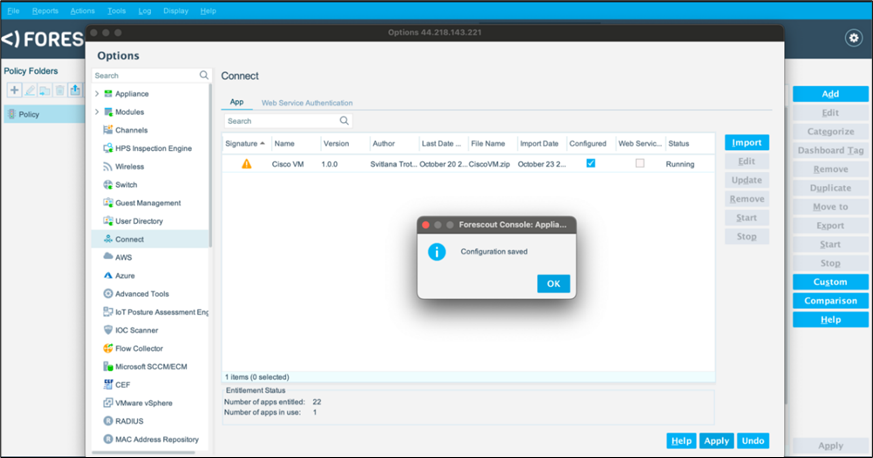The height and width of the screenshot is (458, 873).
Task: Select the App tab
Action: pos(237,102)
